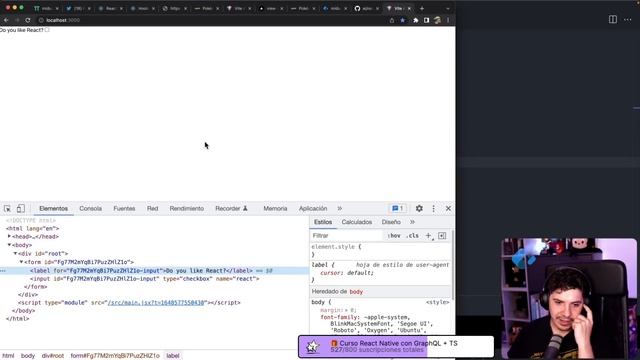This screenshot has height=360, width=640.
Task: Select the Diseño sidebar tab
Action: [391, 222]
